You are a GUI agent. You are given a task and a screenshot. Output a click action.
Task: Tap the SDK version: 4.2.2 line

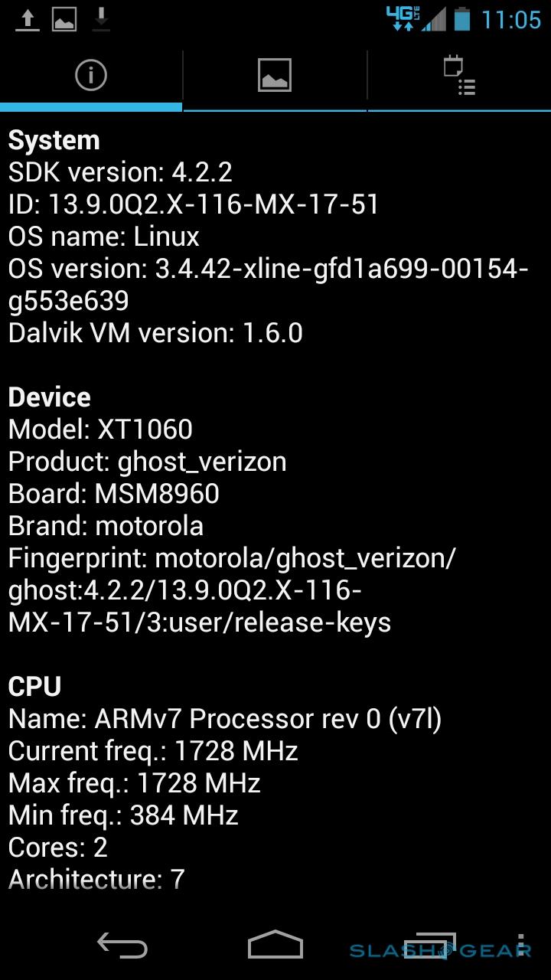point(120,172)
